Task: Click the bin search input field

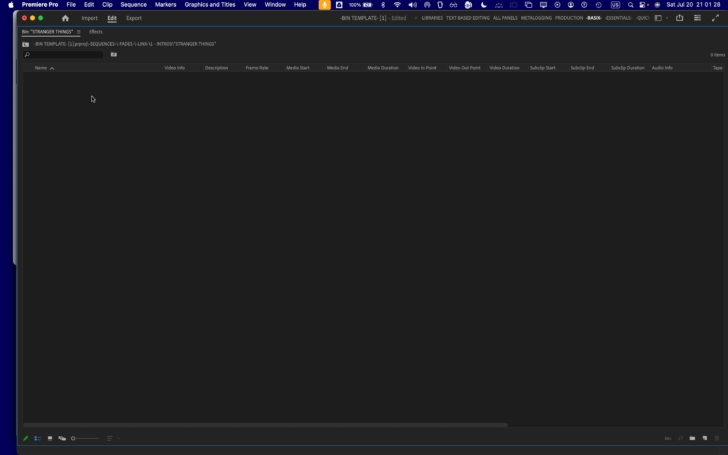Action: click(x=65, y=55)
